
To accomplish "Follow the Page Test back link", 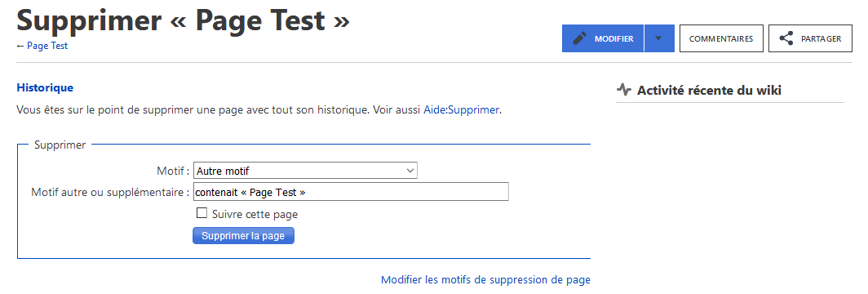I will coord(42,46).
